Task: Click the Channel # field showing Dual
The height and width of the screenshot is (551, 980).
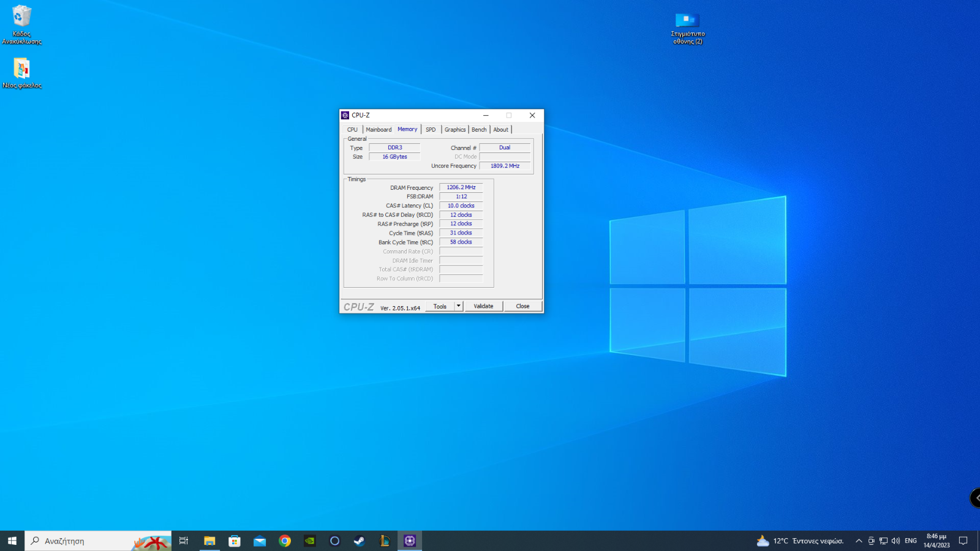Action: (x=505, y=148)
